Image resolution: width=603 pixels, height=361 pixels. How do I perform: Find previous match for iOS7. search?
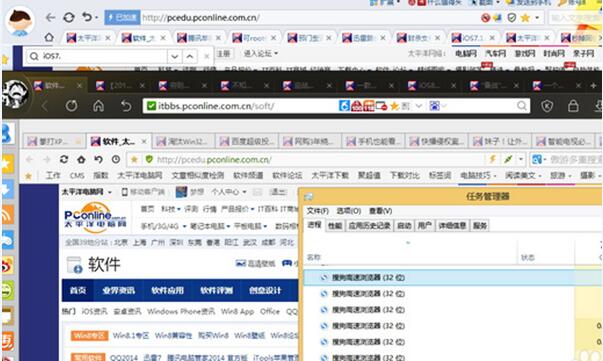click(190, 57)
